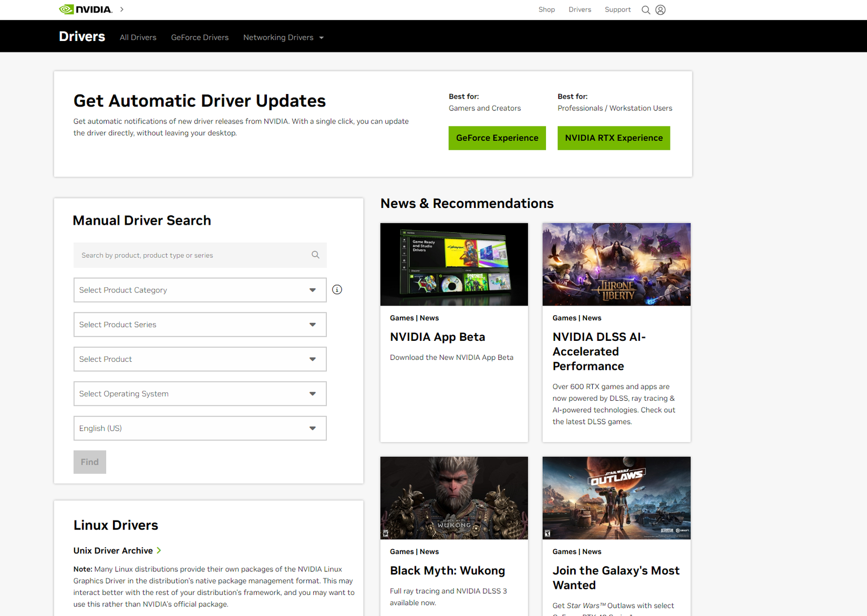Open the Select Operating System dropdown

pos(200,394)
